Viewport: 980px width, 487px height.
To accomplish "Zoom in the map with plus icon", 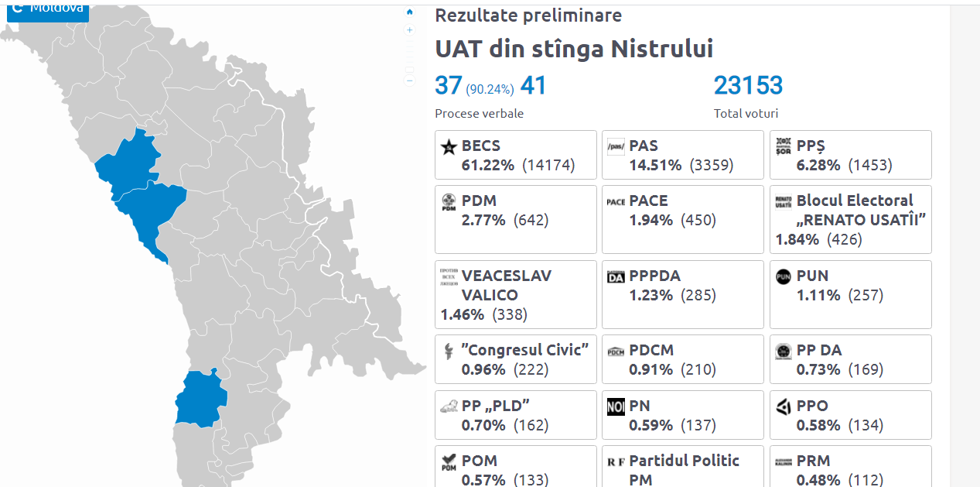I will pos(410,30).
